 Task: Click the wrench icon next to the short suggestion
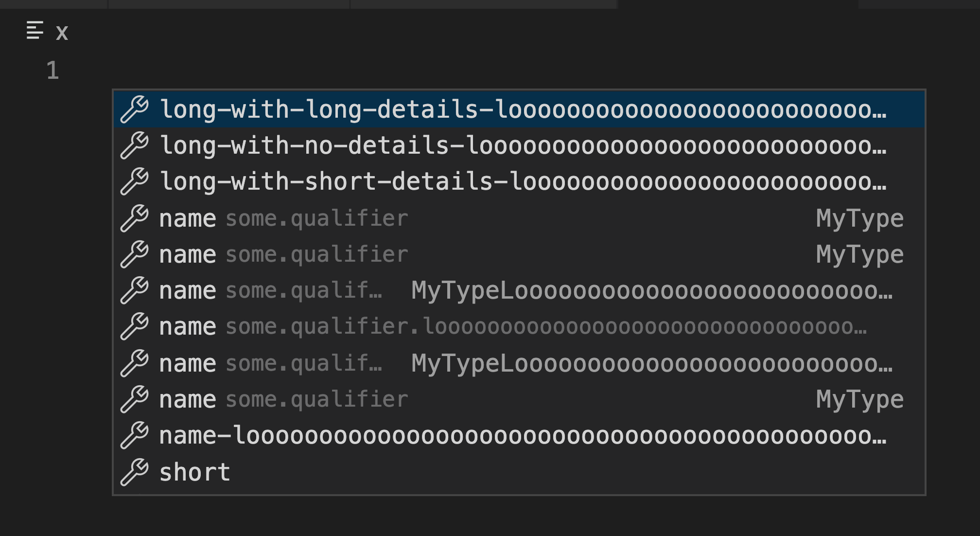point(137,470)
